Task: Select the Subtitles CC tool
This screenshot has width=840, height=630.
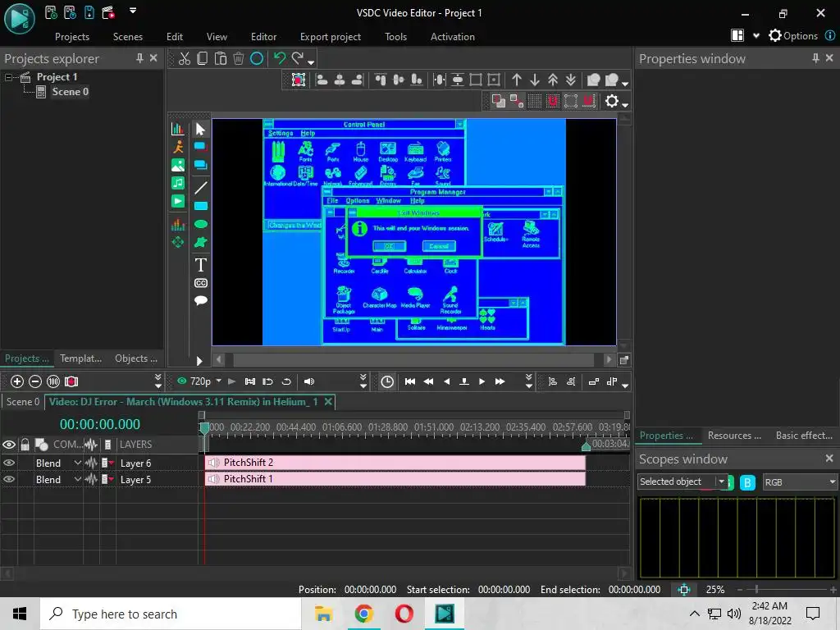Action: (x=200, y=283)
